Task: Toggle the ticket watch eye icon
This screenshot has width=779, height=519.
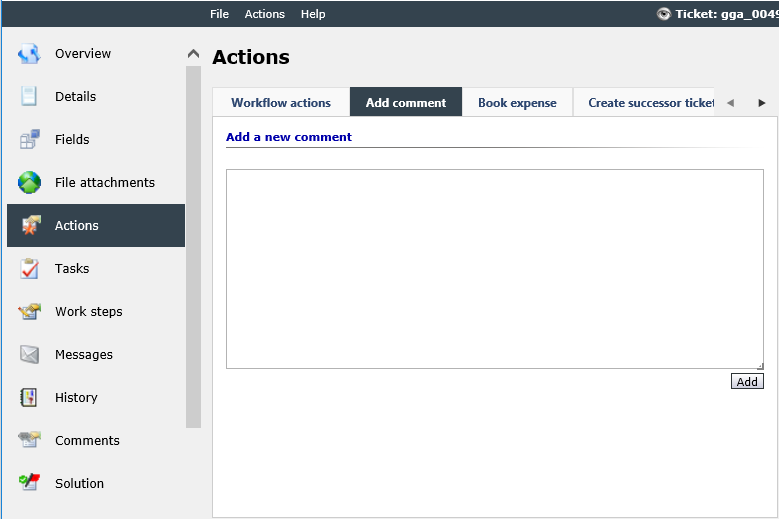Action: 663,14
